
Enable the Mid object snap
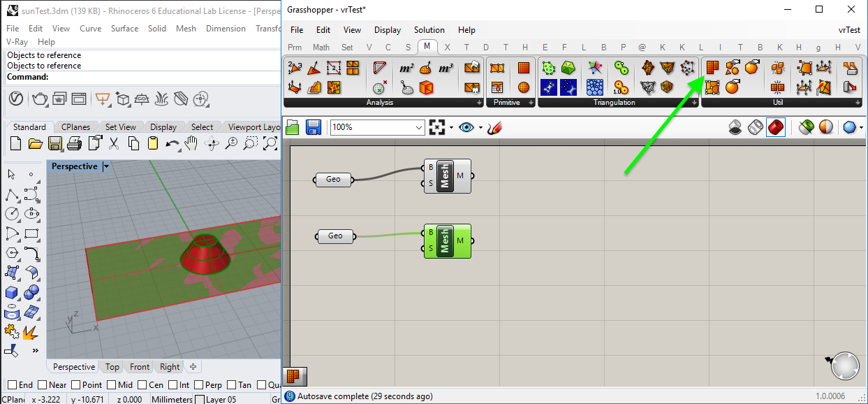click(112, 384)
